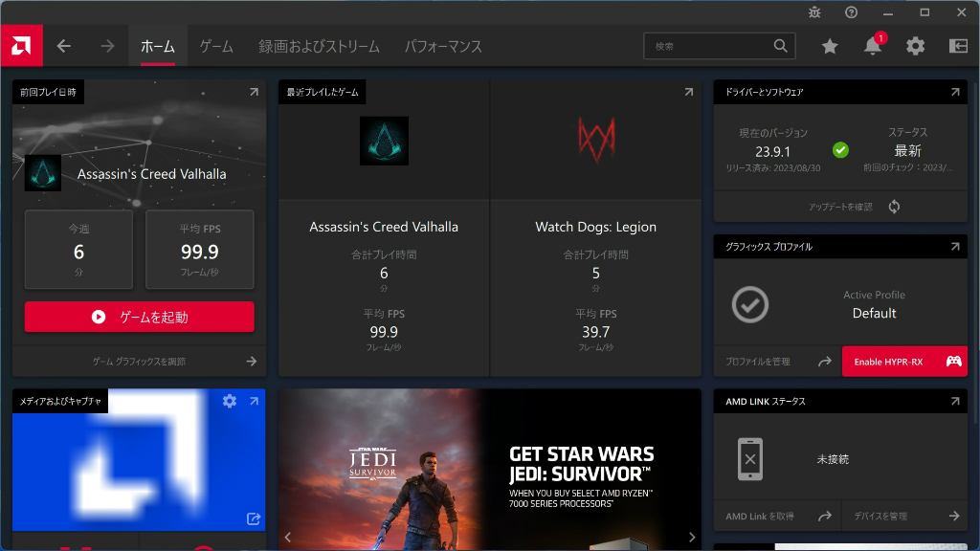Click the Star Wars Jedi: Survivor banner
The height and width of the screenshot is (551, 980).
click(489, 469)
